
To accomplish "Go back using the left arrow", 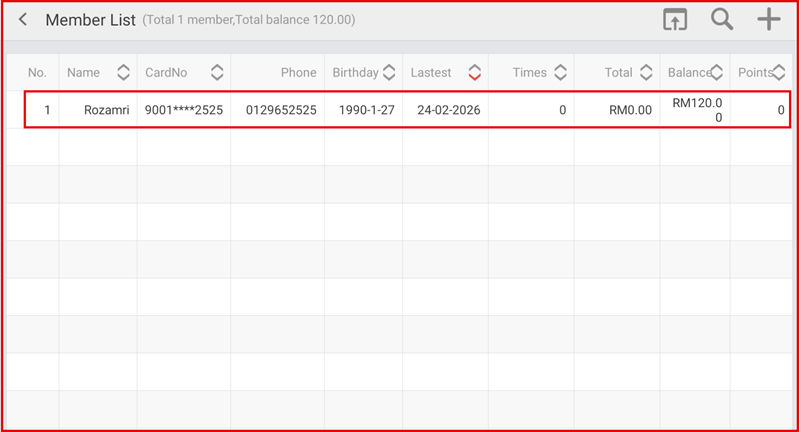I will pyautogui.click(x=23, y=20).
